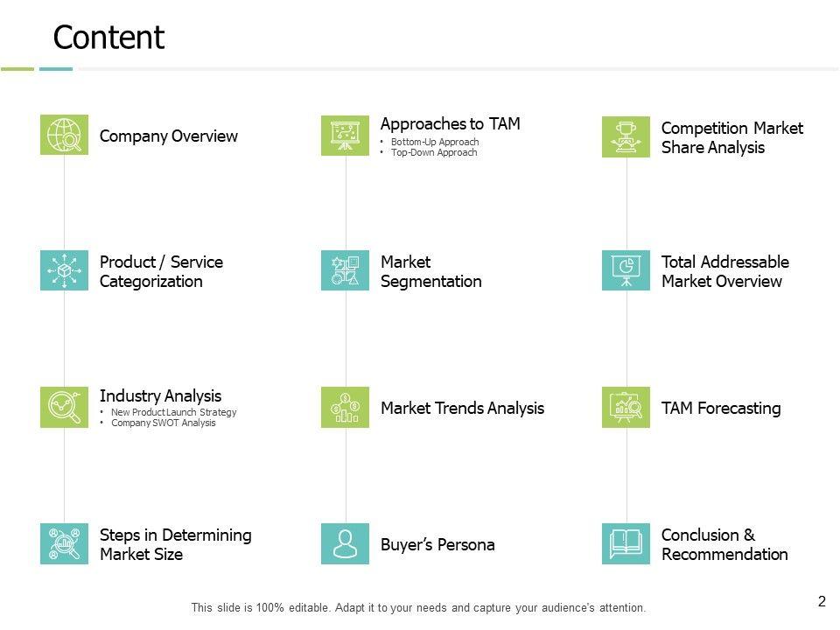Click the Industry Analysis magnifier icon

coord(65,407)
